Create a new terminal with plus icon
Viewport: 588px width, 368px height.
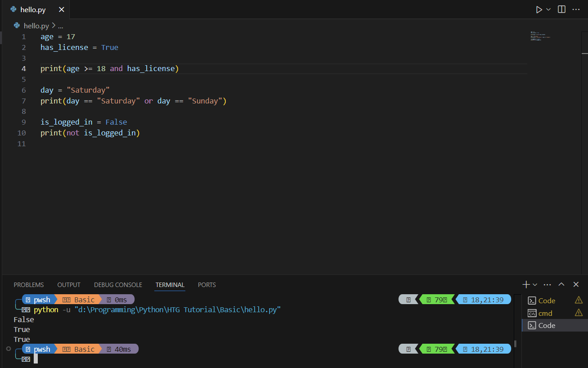[526, 284]
